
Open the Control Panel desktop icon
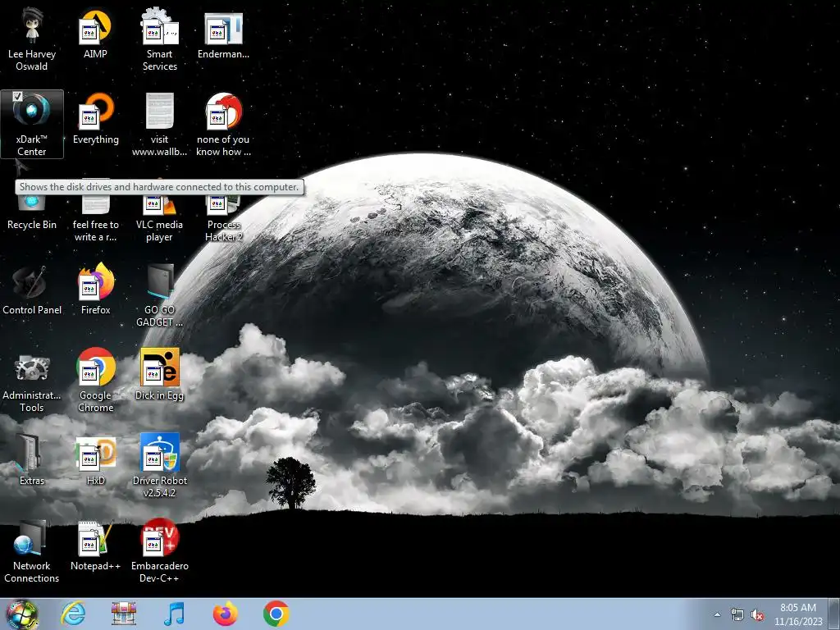click(32, 290)
